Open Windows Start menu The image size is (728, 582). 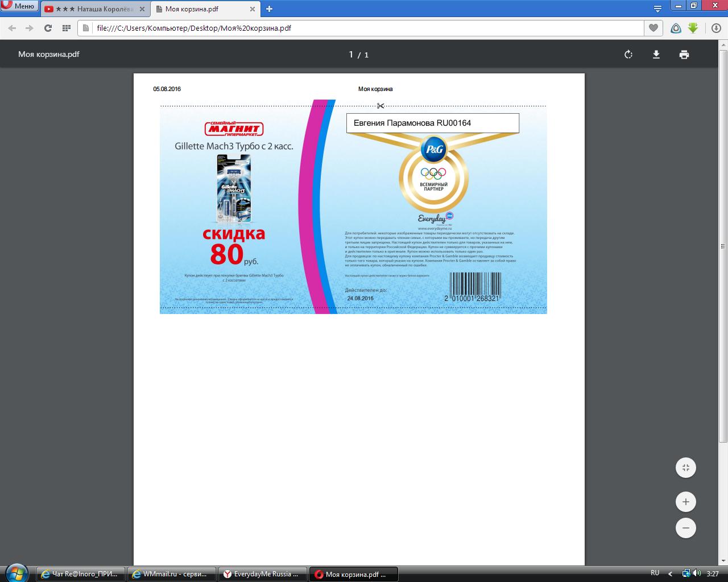16,573
